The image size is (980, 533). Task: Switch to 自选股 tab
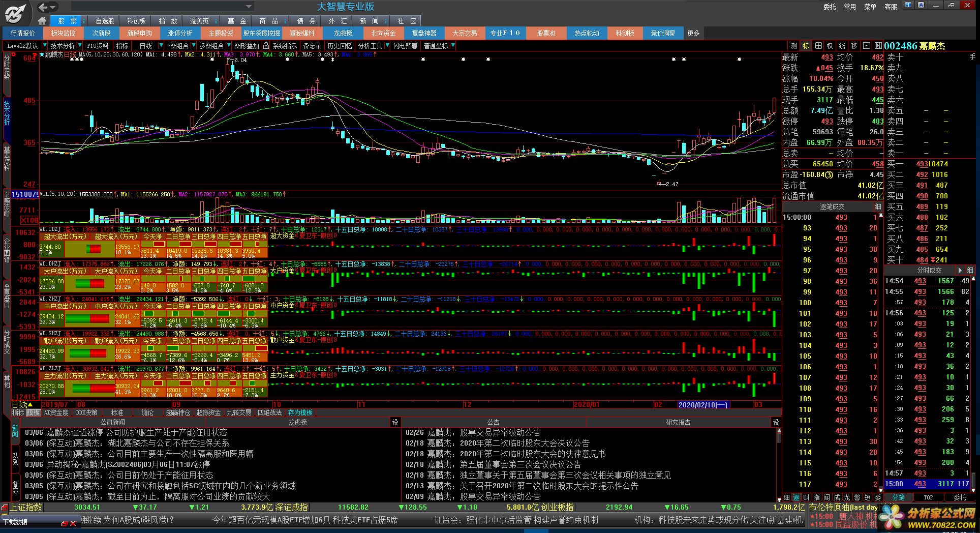pos(104,21)
